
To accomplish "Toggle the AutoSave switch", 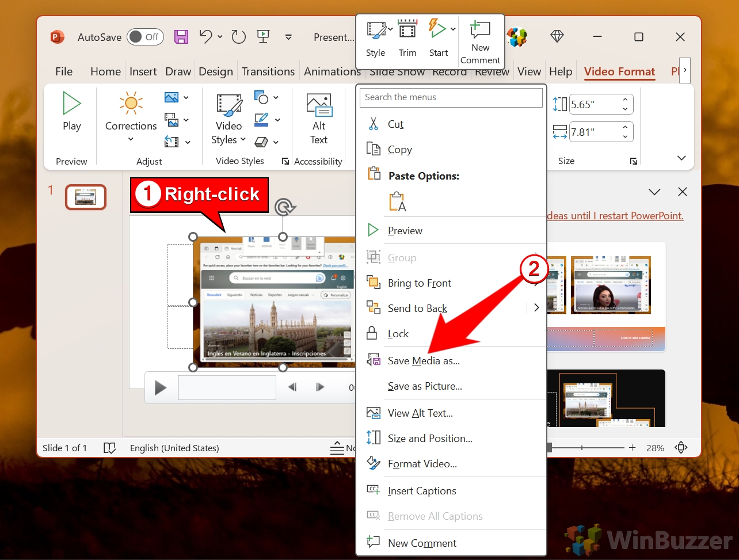I will click(x=145, y=37).
